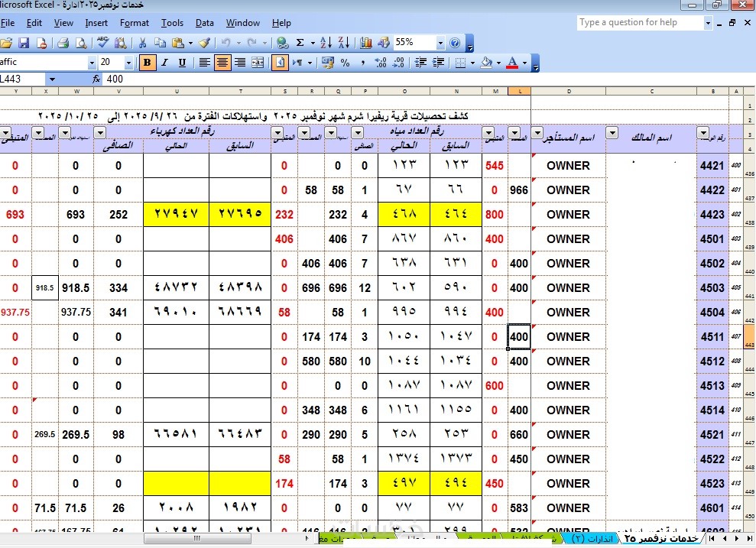Open the Format menu
The width and height of the screenshot is (756, 548).
coord(134,23)
